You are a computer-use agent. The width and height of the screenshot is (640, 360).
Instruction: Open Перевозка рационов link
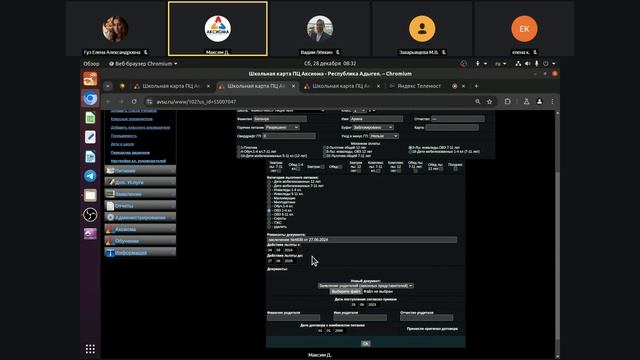(x=130, y=152)
